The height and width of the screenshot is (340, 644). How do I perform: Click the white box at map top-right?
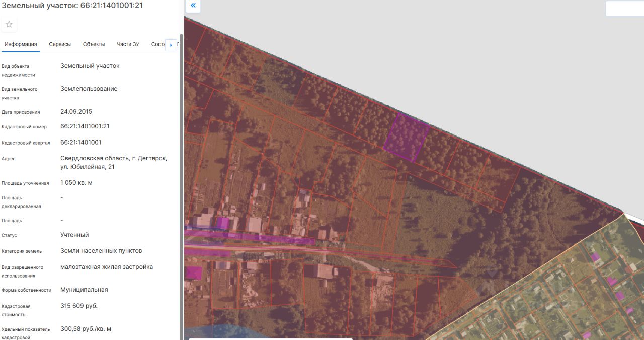[624, 9]
